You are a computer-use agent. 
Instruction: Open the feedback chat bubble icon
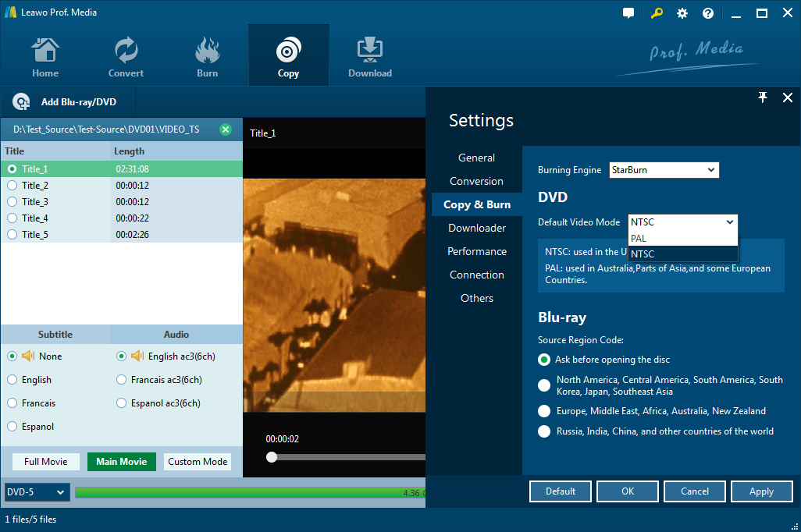coord(628,13)
